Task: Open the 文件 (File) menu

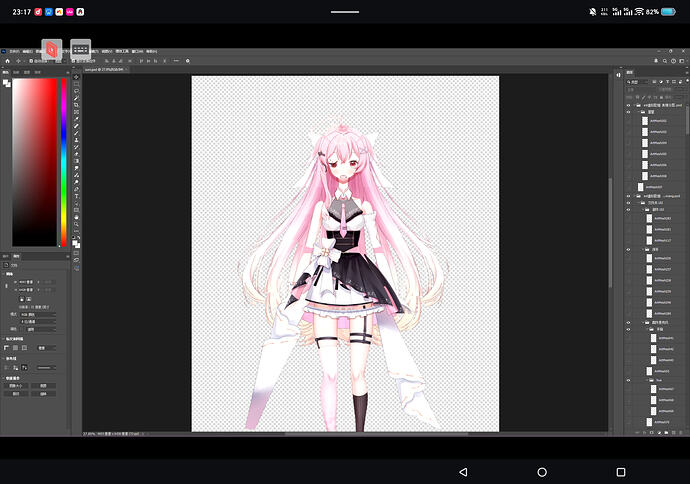Action: 14,51
